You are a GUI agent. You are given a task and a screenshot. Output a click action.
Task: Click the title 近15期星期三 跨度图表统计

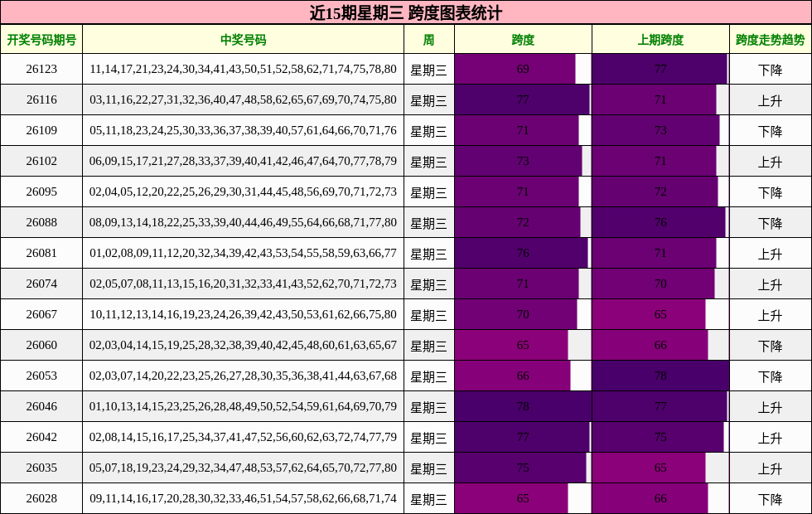tap(405, 12)
